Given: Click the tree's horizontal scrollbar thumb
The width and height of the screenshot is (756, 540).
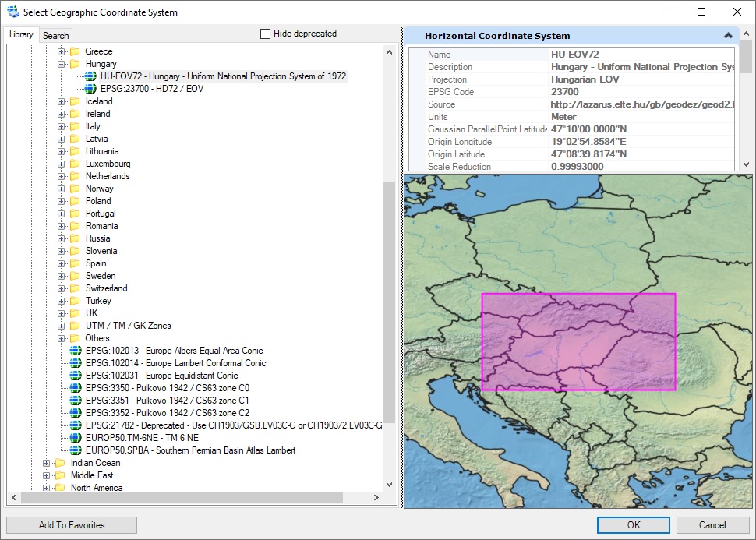Looking at the screenshot, I should click(x=182, y=498).
